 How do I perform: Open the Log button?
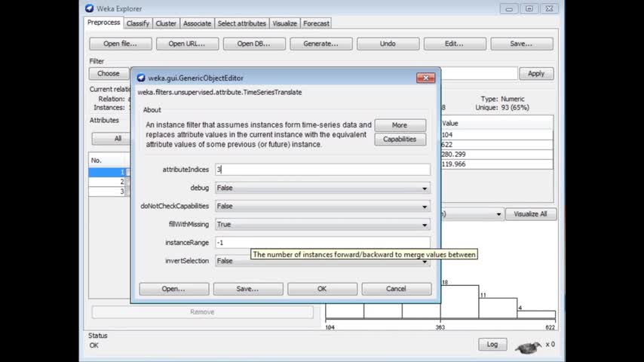pos(492,345)
